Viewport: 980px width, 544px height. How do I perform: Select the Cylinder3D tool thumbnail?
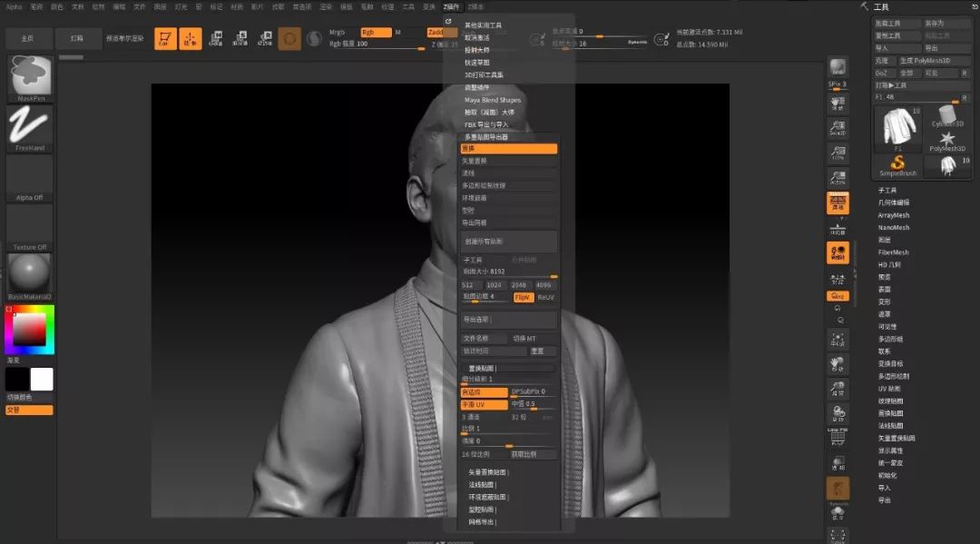point(947,114)
